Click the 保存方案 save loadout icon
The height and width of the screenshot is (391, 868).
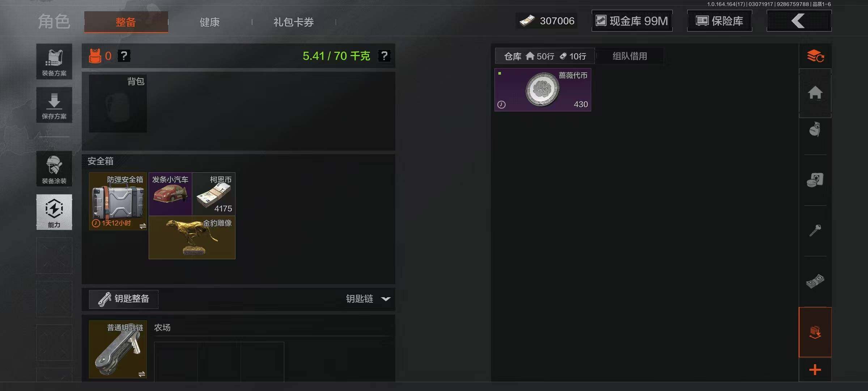pyautogui.click(x=54, y=105)
